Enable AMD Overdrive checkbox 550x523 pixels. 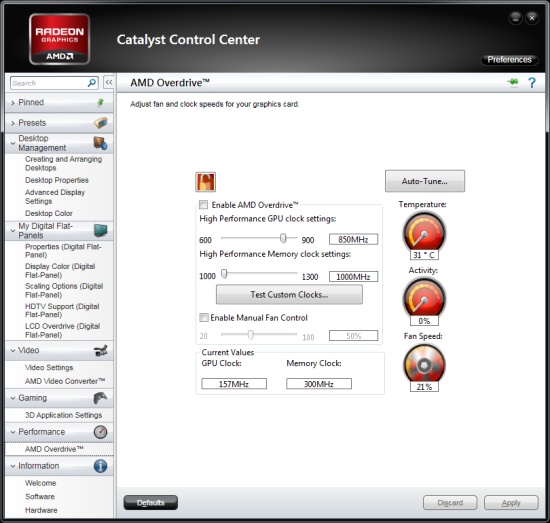point(203,204)
